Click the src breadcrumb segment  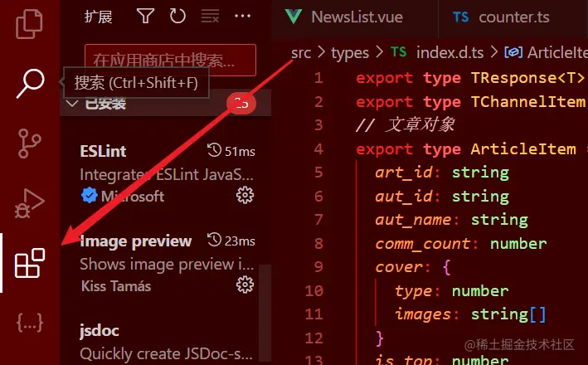301,53
